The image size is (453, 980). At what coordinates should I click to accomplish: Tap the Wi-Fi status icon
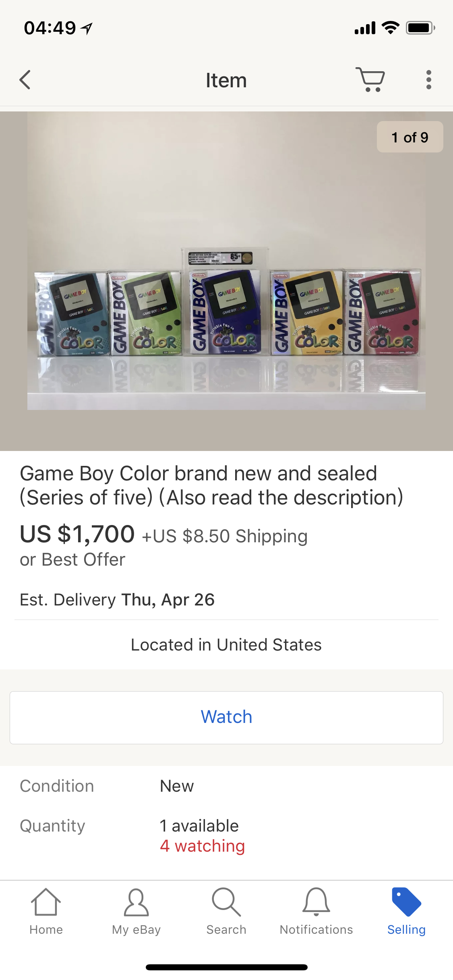click(390, 28)
